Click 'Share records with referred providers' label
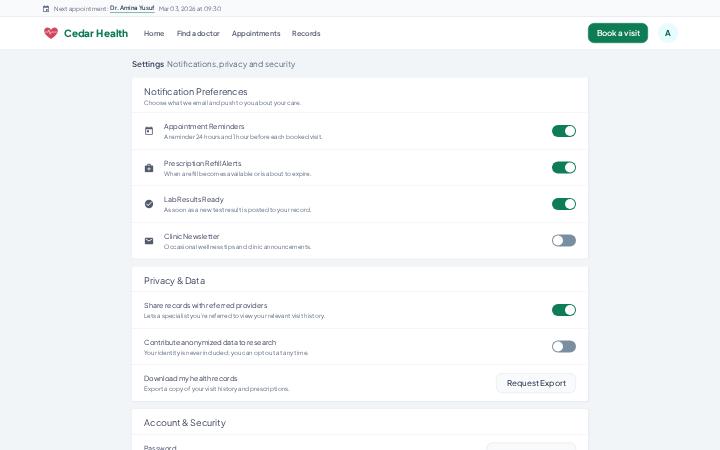 (205, 305)
